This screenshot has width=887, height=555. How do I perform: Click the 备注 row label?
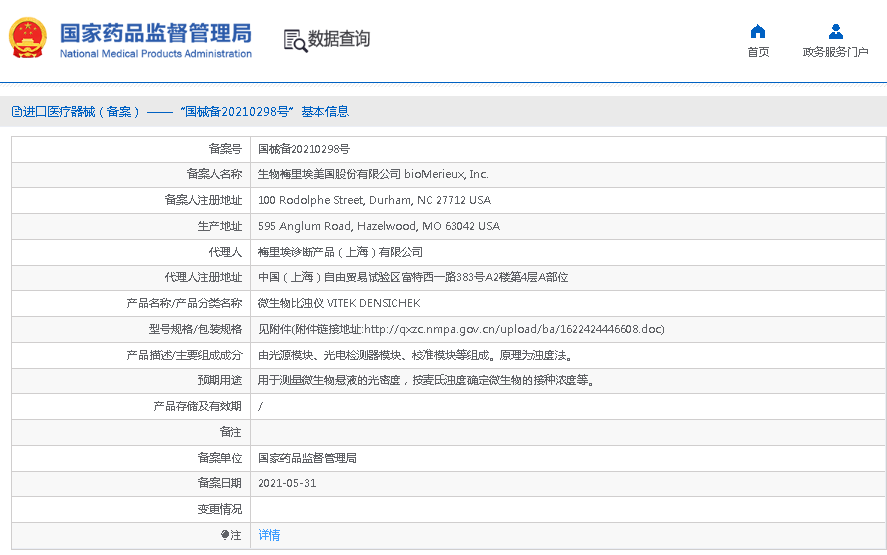click(231, 432)
